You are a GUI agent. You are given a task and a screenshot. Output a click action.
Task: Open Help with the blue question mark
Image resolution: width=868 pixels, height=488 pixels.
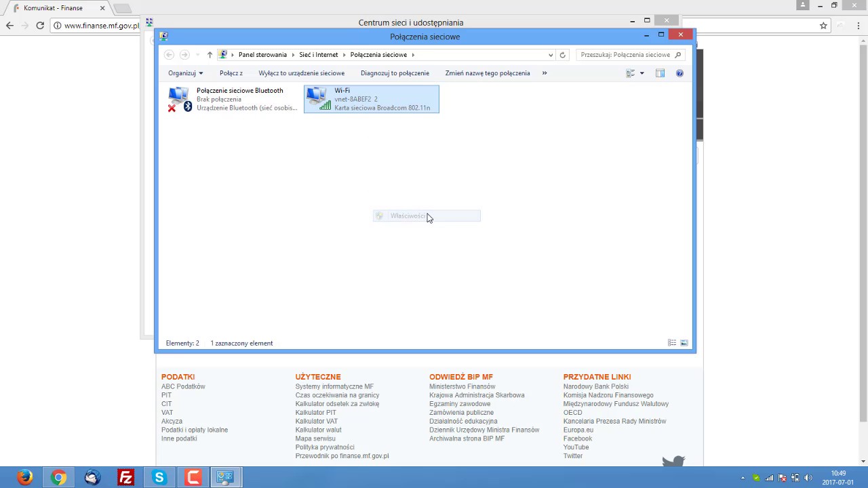(679, 73)
